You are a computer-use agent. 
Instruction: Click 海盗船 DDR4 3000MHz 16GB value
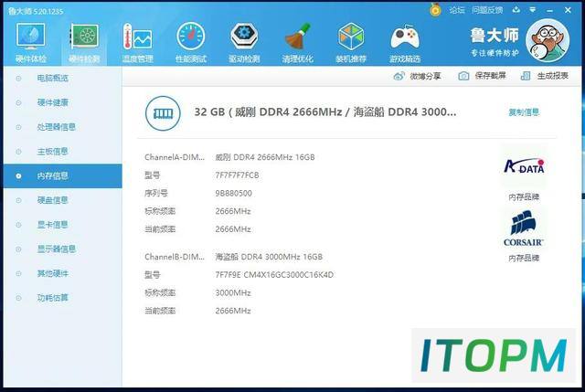pos(269,257)
